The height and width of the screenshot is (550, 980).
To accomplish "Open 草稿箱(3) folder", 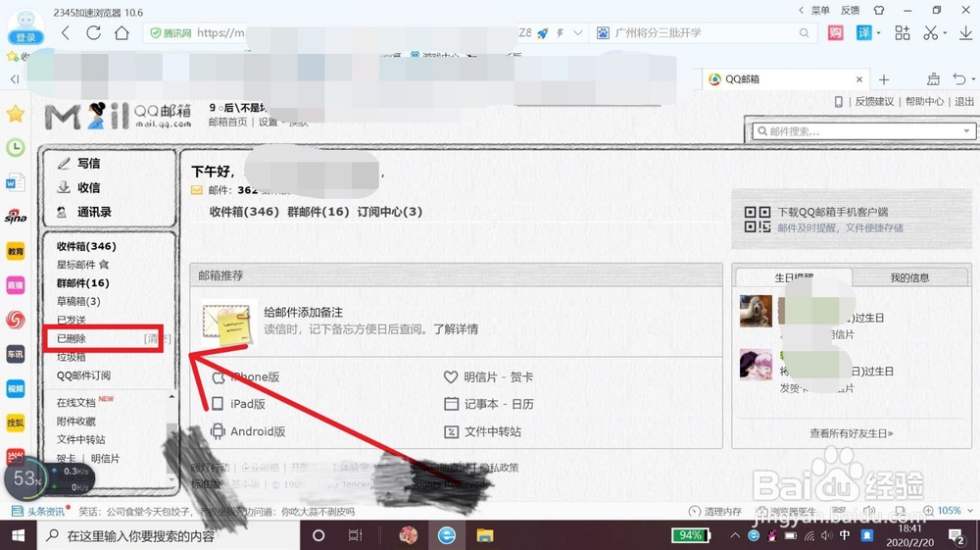I will click(x=78, y=301).
